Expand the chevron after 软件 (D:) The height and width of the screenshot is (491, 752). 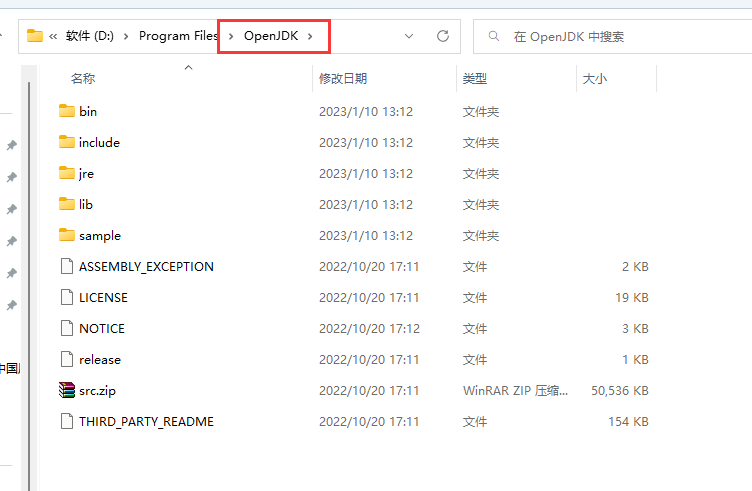point(126,36)
